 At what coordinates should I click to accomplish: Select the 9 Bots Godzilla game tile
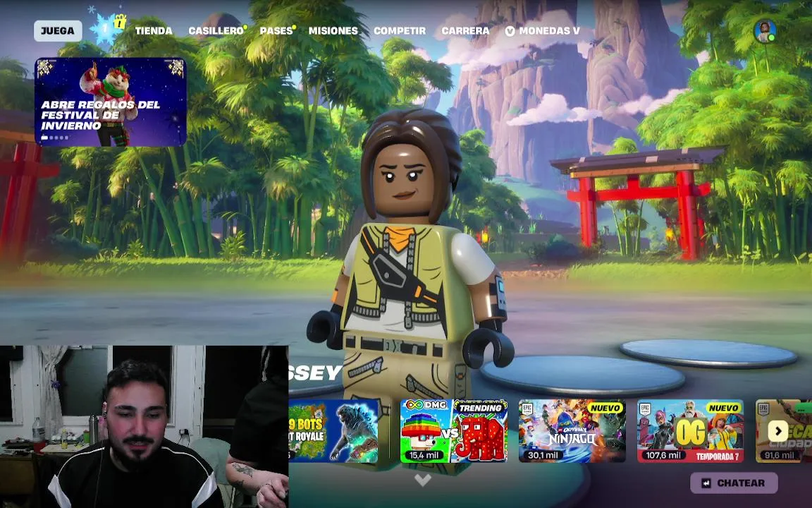point(333,430)
